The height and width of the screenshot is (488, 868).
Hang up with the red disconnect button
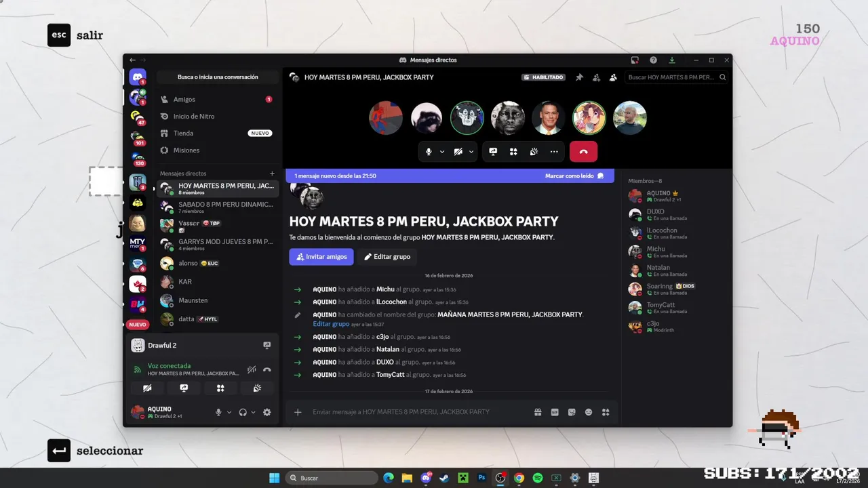(583, 152)
